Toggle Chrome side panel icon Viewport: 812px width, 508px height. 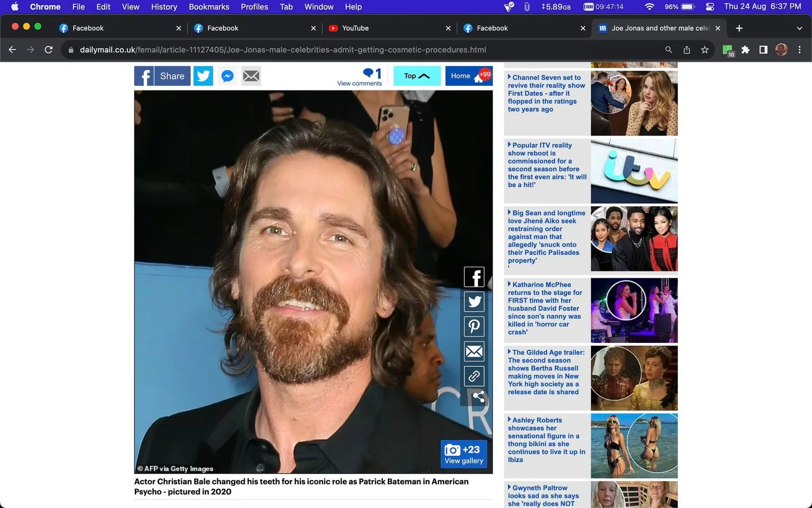click(x=763, y=50)
